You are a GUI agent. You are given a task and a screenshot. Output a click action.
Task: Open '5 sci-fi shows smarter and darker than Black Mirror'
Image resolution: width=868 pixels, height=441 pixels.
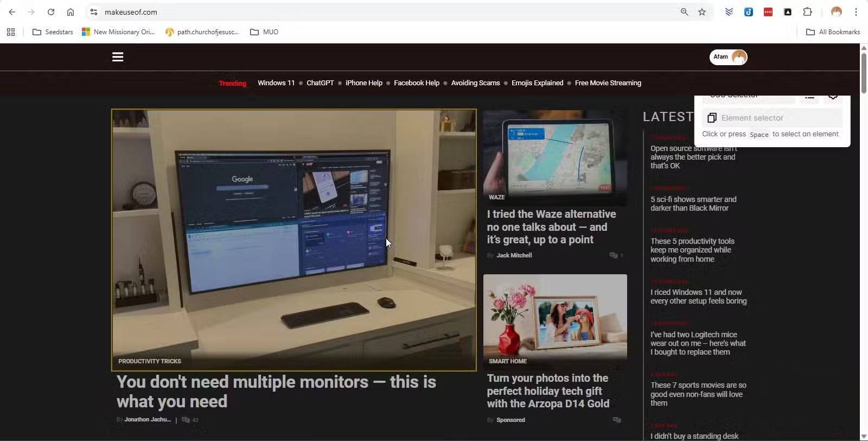pos(693,204)
